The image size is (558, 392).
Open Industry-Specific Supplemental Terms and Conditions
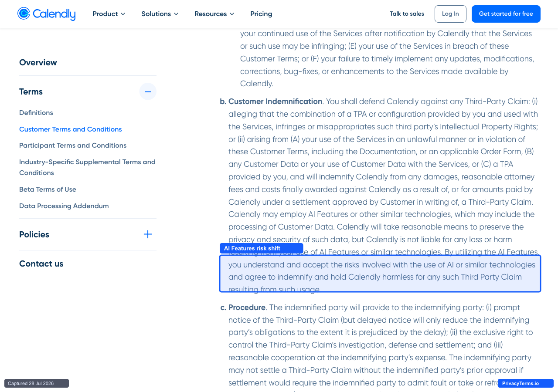87,167
